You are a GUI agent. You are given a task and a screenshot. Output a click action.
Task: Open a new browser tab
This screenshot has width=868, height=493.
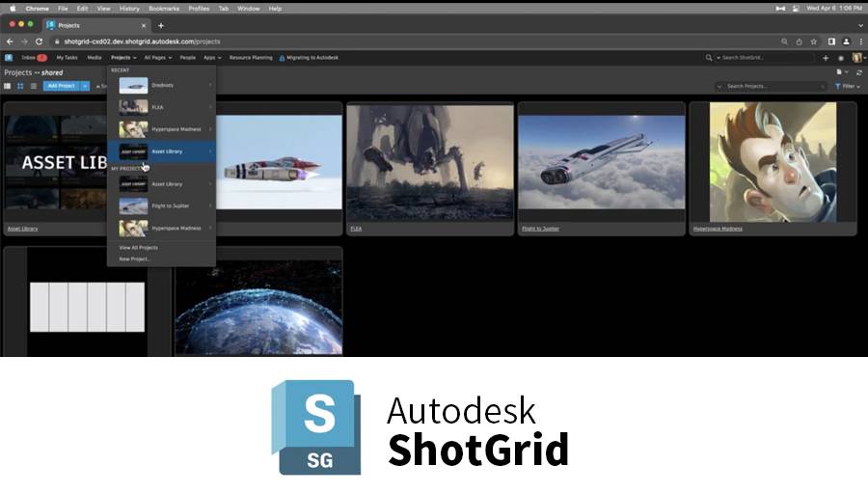click(x=160, y=25)
